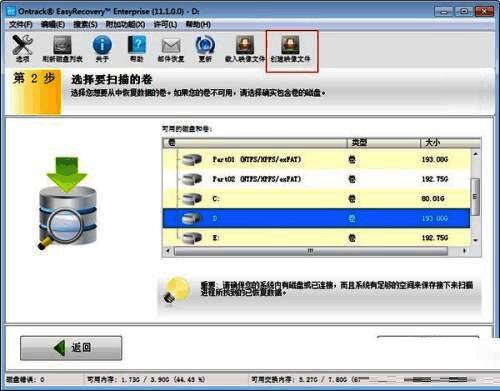The image size is (500, 391).
Task: Select the Part01 (NTFS/HFS/exFAT) volume row
Action: [x=316, y=160]
